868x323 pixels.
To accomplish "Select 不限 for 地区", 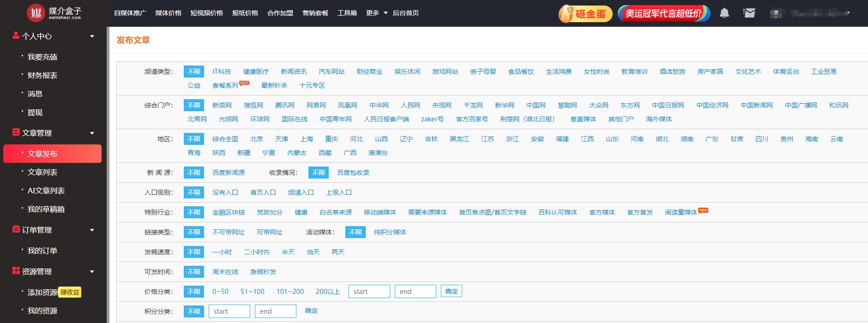I will pyautogui.click(x=194, y=139).
